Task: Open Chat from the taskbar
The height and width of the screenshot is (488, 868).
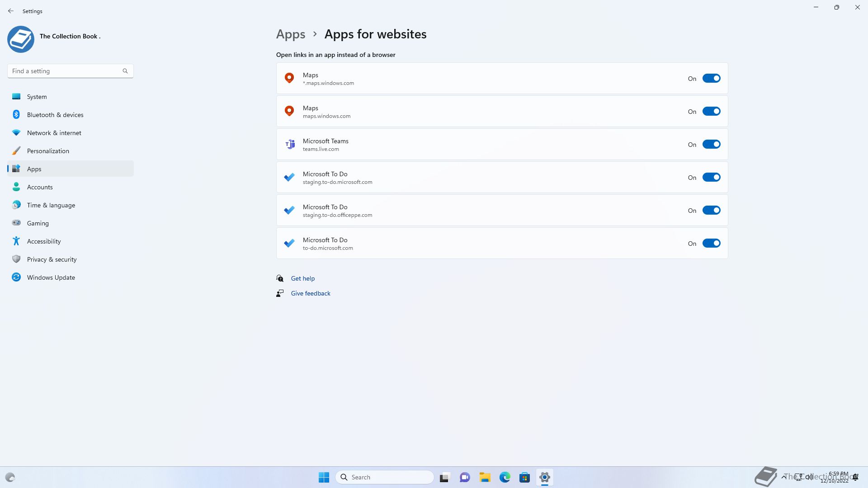Action: pyautogui.click(x=465, y=477)
